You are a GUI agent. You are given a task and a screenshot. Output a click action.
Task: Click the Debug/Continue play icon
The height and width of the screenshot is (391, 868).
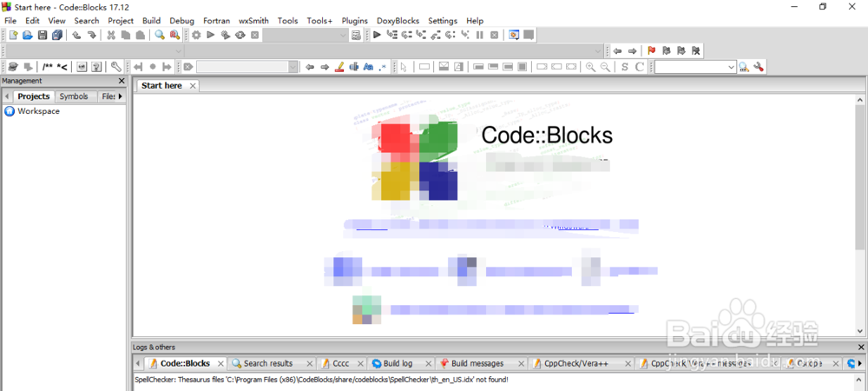(x=377, y=35)
